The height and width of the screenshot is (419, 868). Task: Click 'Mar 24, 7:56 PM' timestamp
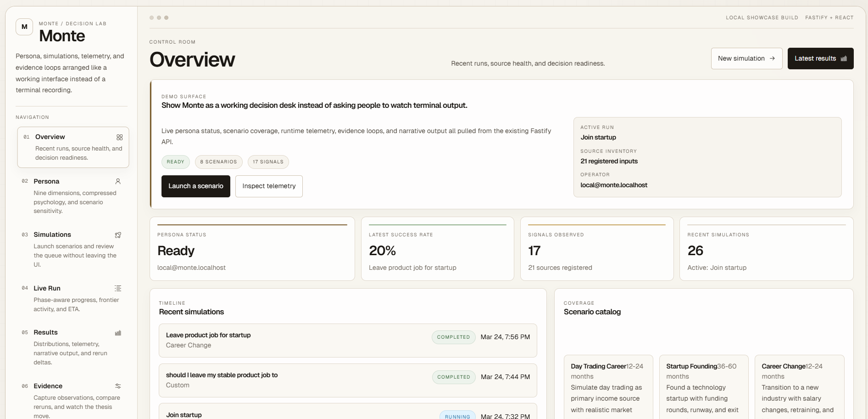point(505,337)
